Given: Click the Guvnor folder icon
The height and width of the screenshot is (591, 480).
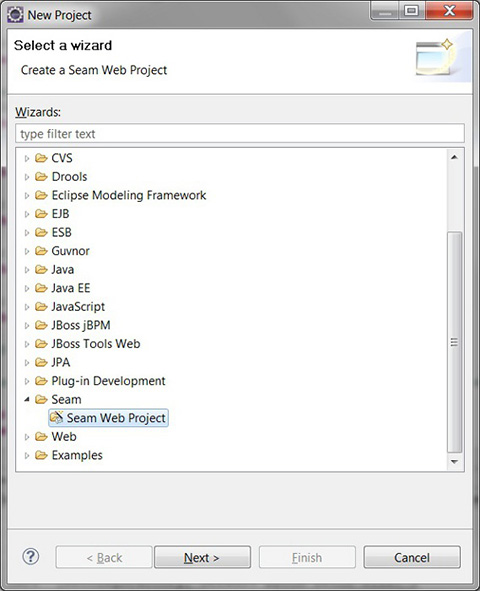Looking at the screenshot, I should tap(41, 251).
